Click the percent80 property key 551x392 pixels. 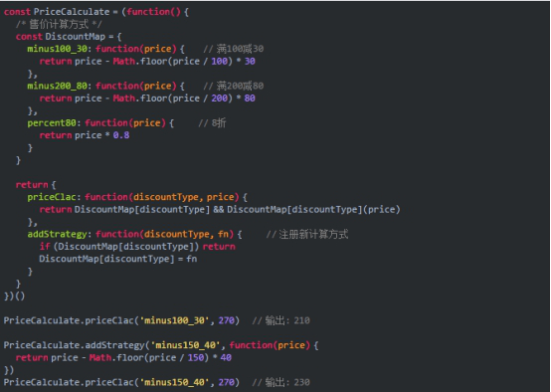52,123
